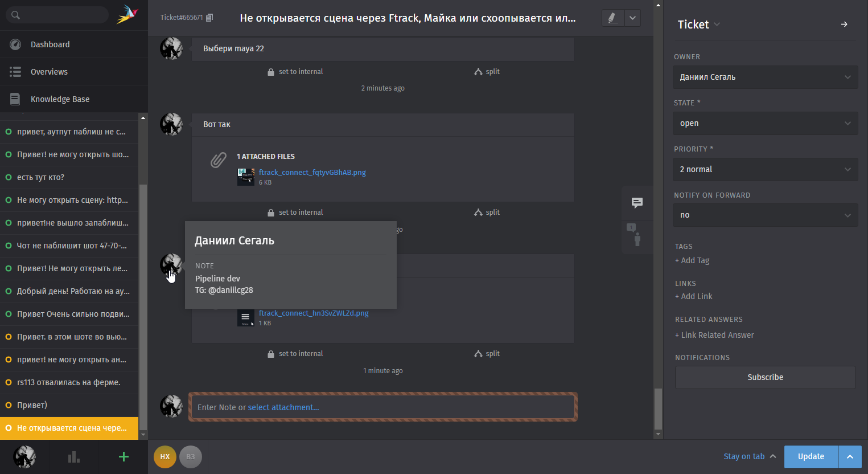Click the Subscribe button
This screenshot has height=474, width=868.
click(x=765, y=377)
